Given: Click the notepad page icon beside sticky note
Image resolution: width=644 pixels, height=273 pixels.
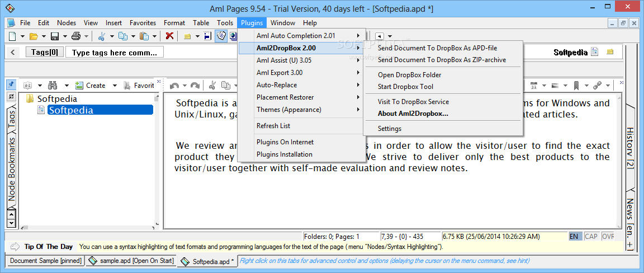Looking at the screenshot, I should coord(208,36).
